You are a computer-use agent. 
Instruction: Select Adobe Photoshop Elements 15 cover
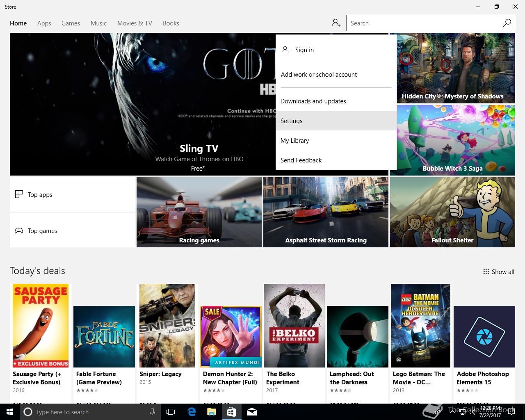(x=484, y=337)
